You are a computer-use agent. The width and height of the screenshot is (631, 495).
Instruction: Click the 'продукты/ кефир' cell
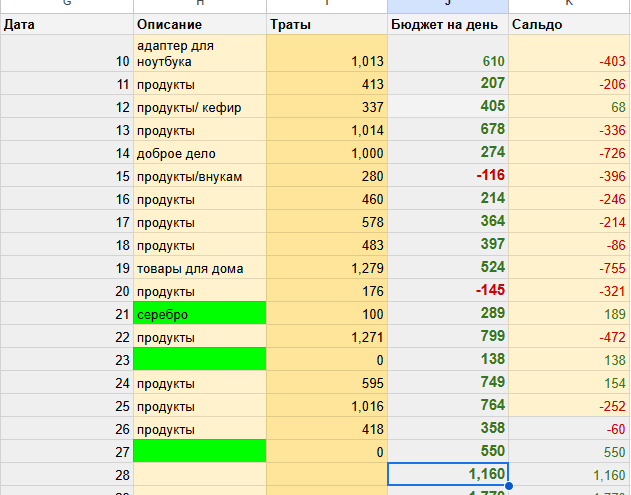click(200, 107)
